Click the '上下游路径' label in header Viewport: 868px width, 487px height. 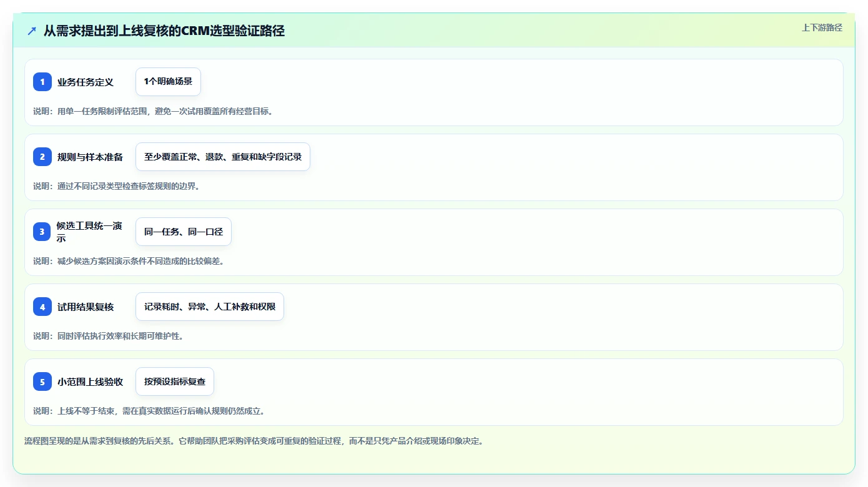(822, 27)
